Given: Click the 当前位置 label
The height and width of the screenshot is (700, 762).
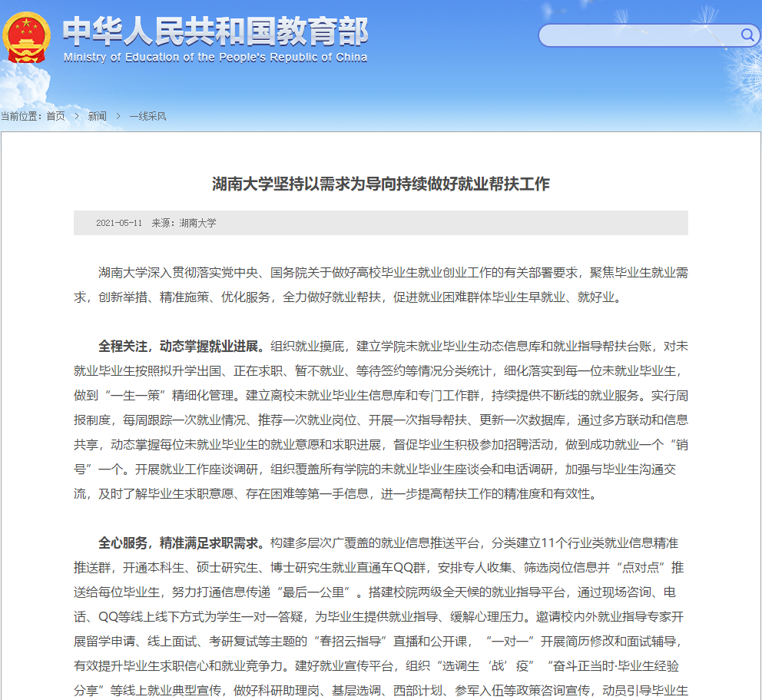Looking at the screenshot, I should 21,116.
